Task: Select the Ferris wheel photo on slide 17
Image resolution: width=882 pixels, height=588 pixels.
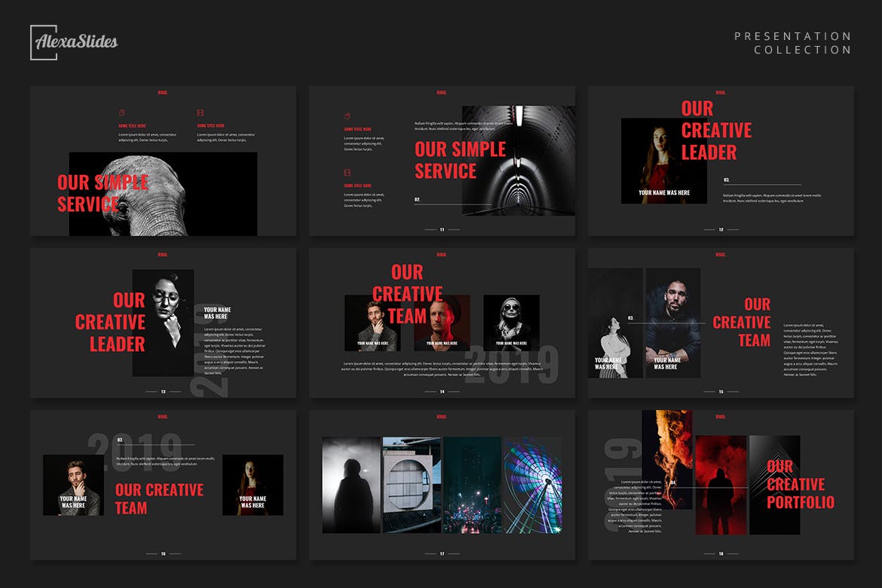Action: coord(532,485)
